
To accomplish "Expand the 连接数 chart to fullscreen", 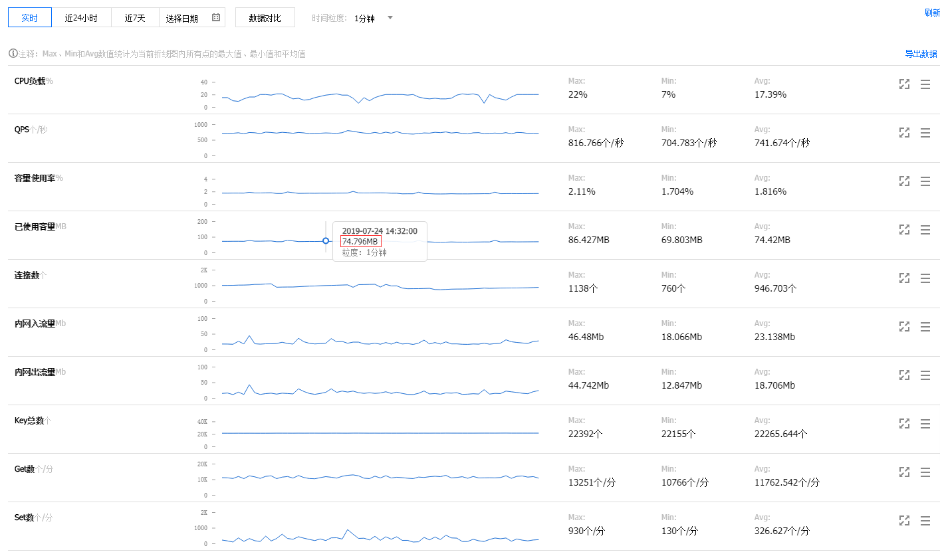I will point(904,278).
